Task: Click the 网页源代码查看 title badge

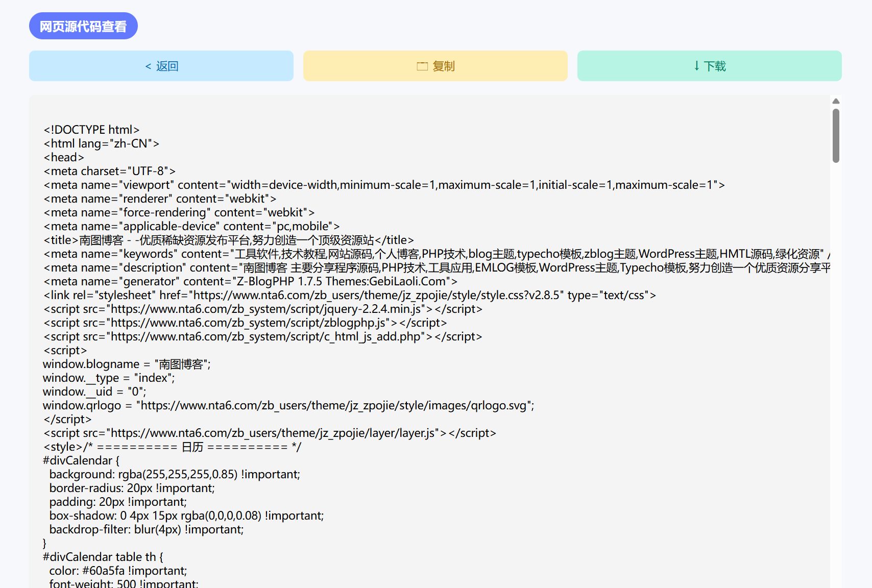Action: pos(83,26)
